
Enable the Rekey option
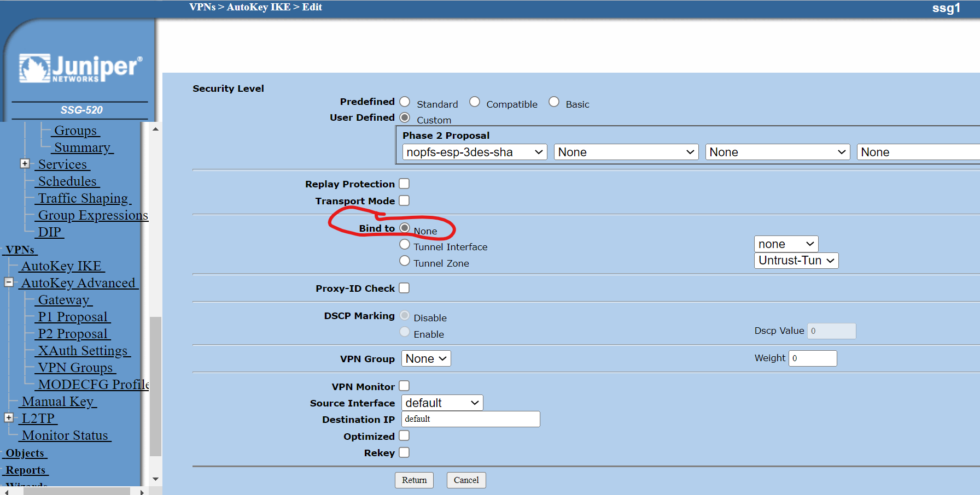click(404, 452)
